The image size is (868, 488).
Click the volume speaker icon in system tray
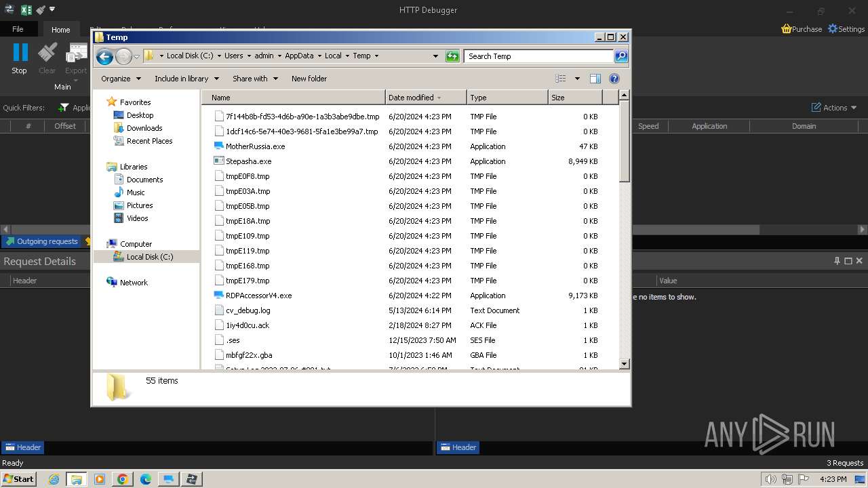(770, 479)
